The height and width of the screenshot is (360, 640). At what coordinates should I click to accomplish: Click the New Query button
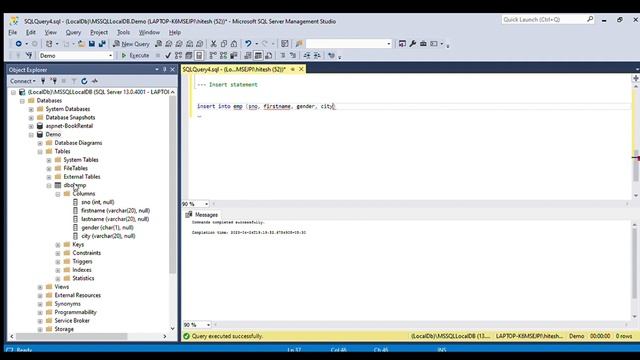pyautogui.click(x=131, y=44)
